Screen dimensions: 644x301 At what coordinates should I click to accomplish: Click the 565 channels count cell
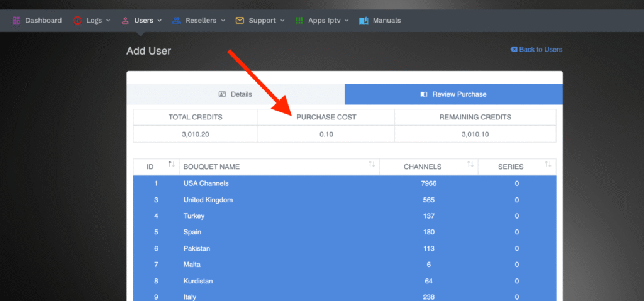429,200
